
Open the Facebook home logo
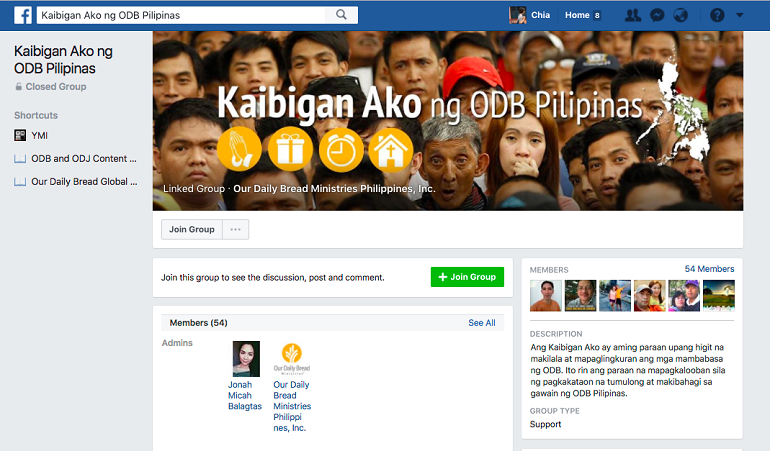coord(23,15)
